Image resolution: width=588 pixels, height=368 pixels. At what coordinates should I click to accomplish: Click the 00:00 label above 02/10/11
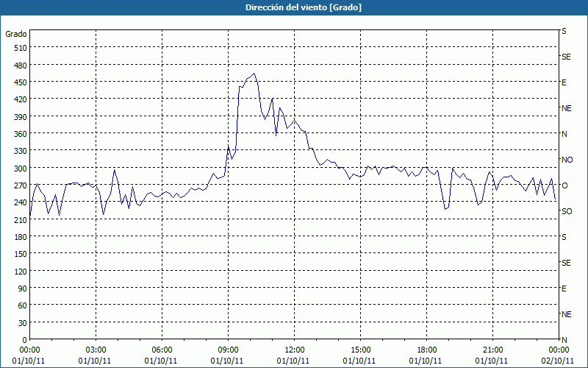559,350
